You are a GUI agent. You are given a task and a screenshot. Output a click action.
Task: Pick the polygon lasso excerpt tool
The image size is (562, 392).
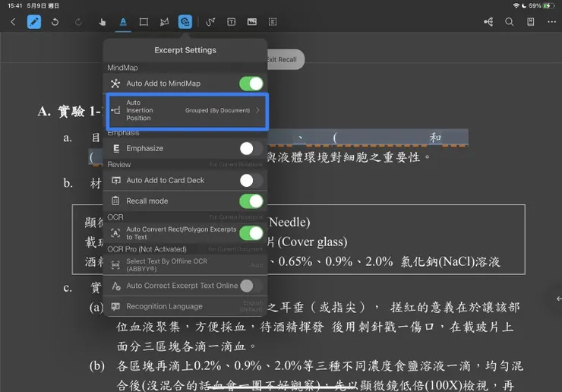[x=164, y=22]
